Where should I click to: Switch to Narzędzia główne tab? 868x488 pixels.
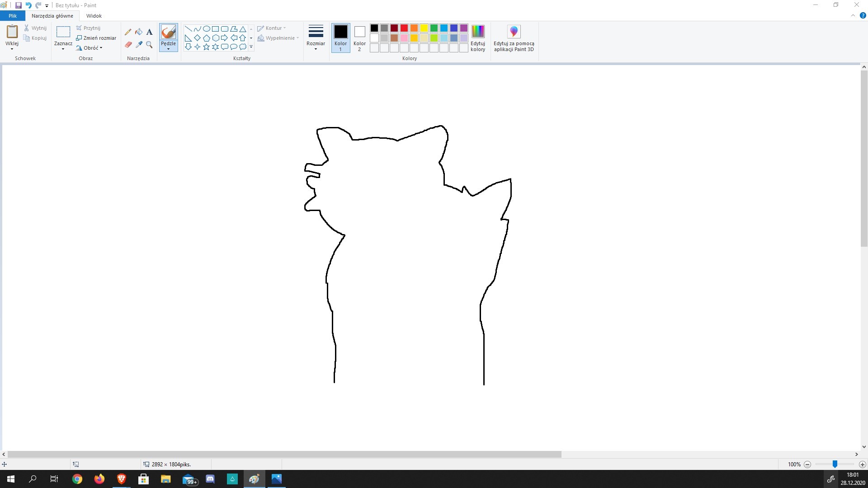[52, 16]
